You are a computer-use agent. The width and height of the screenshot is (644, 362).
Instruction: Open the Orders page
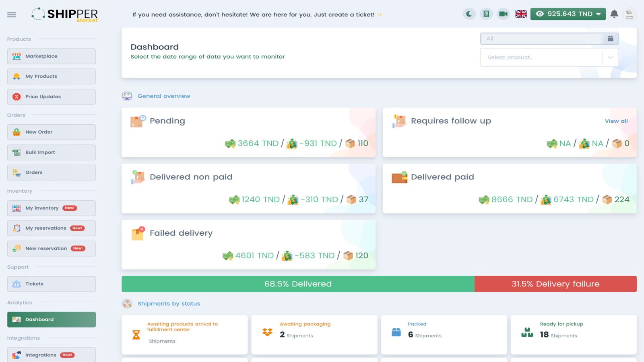coord(51,173)
